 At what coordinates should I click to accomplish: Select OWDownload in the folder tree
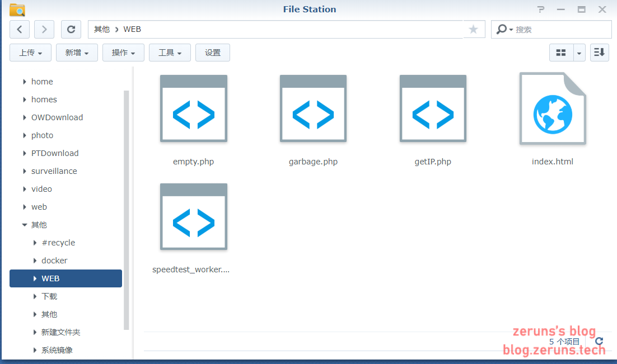57,117
